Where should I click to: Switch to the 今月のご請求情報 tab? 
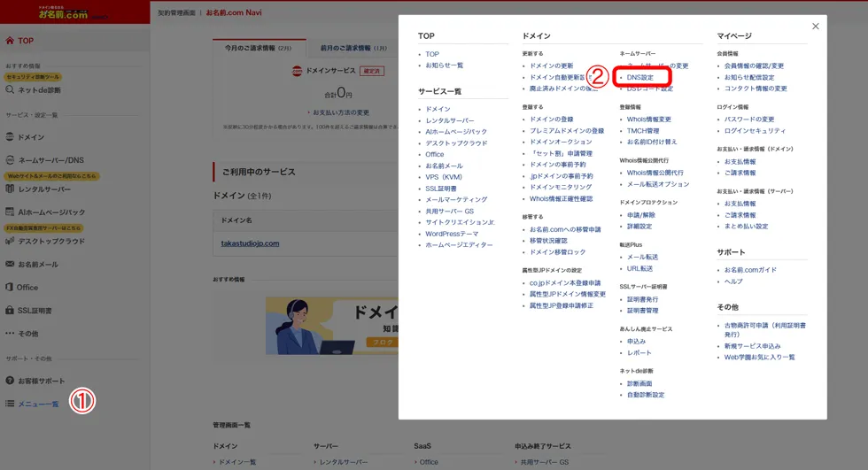259,48
